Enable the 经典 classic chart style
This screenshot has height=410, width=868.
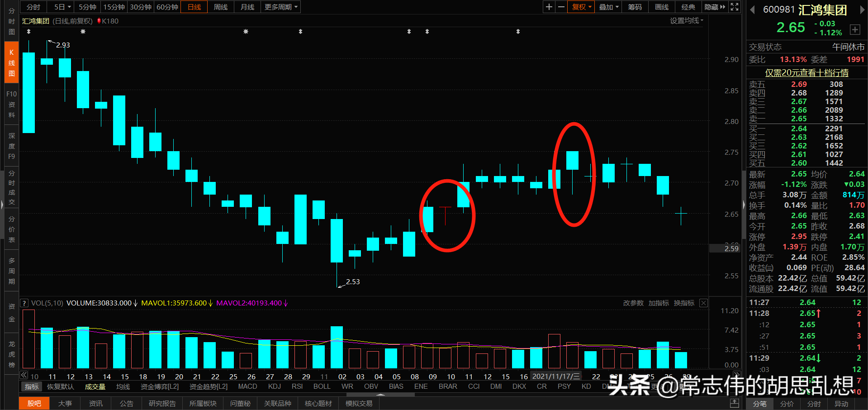pos(688,7)
